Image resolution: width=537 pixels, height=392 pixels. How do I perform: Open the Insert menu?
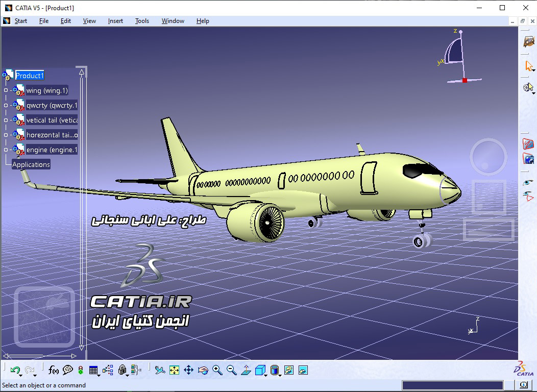tap(115, 21)
